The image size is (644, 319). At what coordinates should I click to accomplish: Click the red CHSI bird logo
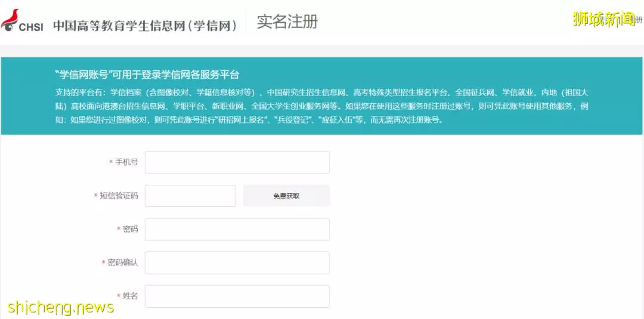[x=10, y=19]
